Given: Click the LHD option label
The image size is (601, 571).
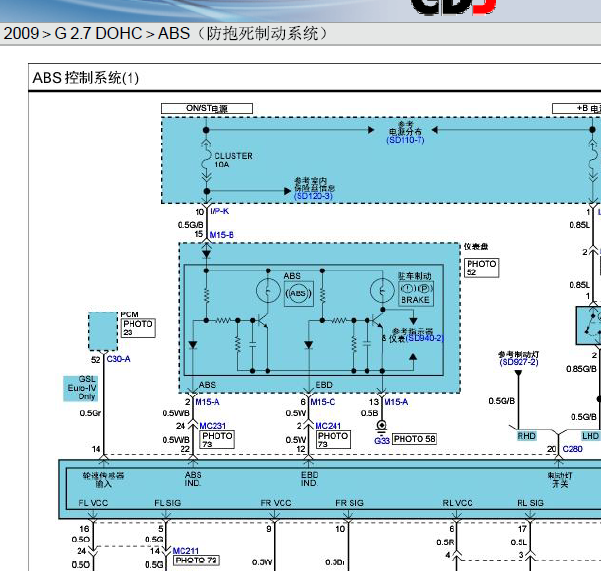Looking at the screenshot, I should pos(590,436).
